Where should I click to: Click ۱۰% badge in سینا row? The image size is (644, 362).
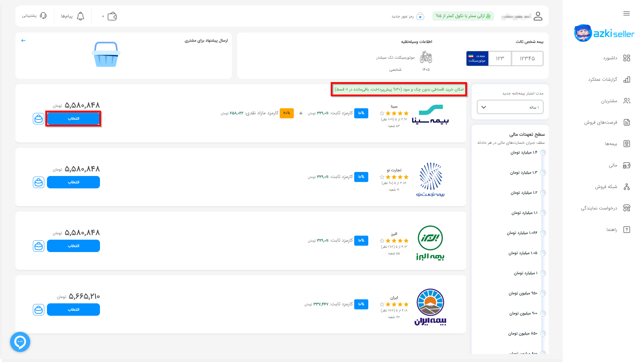(x=361, y=113)
